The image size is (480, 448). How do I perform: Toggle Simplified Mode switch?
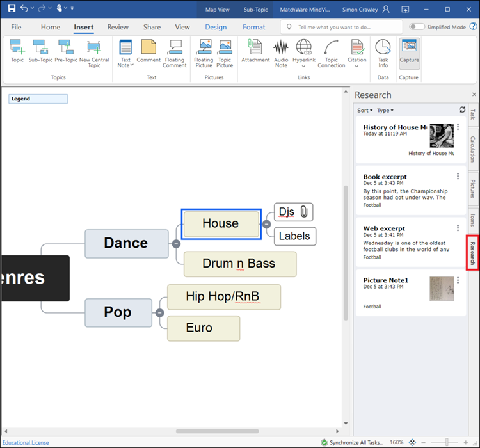click(417, 27)
